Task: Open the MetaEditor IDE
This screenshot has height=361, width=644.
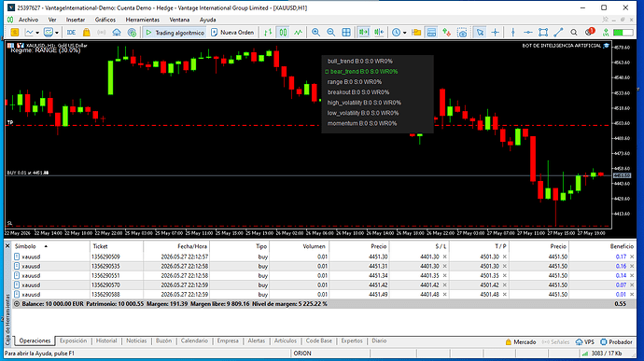Action: [72, 32]
